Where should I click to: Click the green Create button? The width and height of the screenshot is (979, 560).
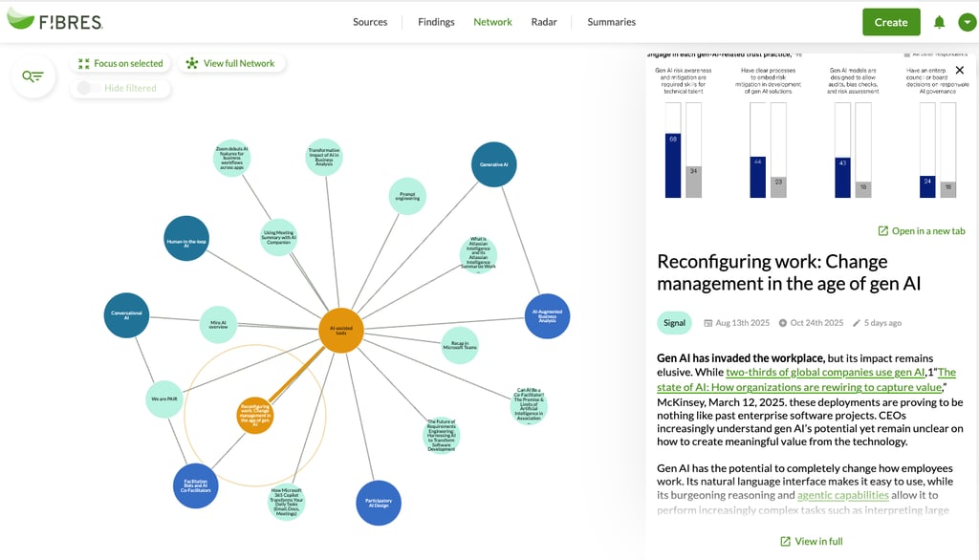891,22
